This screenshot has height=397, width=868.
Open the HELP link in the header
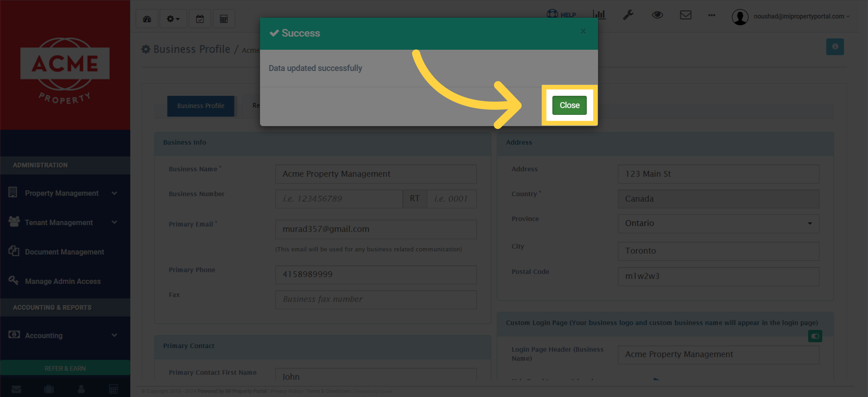(561, 14)
